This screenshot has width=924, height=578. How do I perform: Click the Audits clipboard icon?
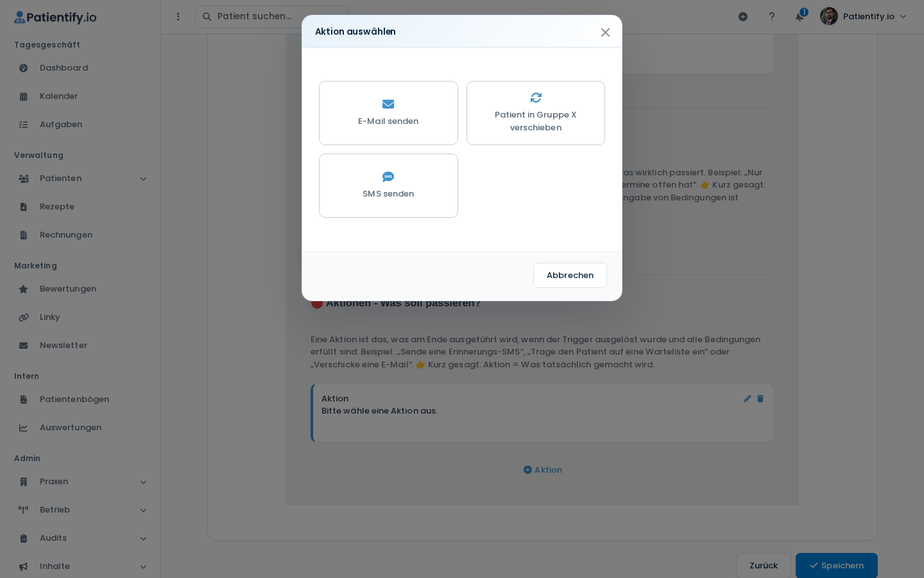click(x=24, y=538)
